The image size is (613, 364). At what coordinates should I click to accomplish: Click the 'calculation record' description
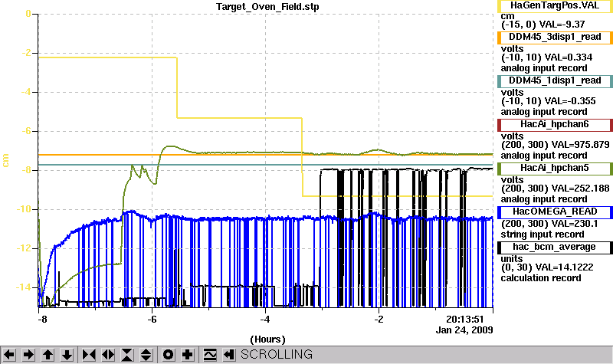[541, 278]
